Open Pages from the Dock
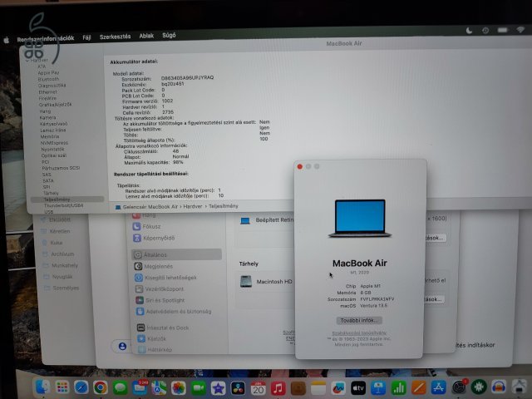Image resolution: width=532 pixels, height=399 pixels. point(418,387)
